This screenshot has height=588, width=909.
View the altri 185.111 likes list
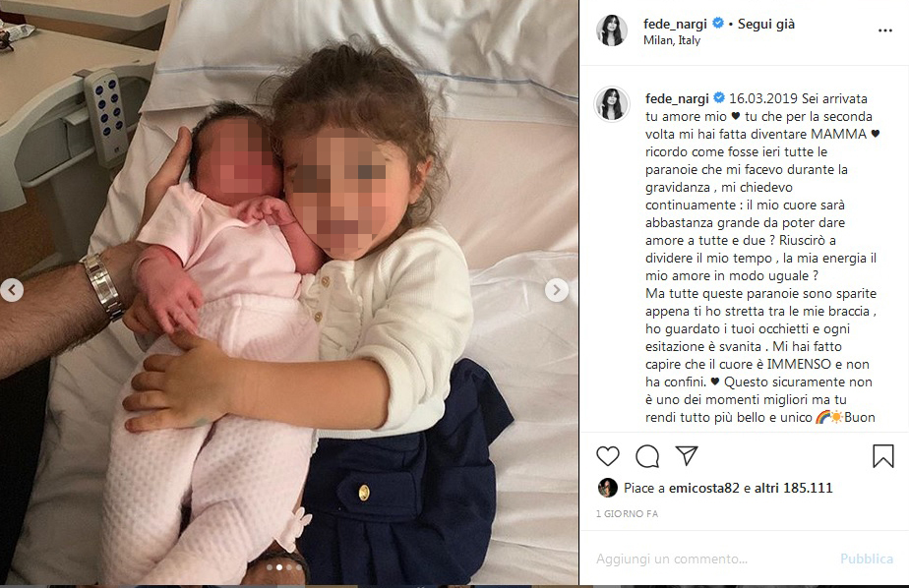(793, 488)
